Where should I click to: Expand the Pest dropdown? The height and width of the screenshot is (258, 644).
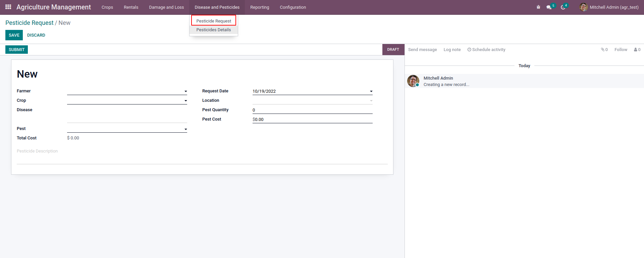point(185,129)
